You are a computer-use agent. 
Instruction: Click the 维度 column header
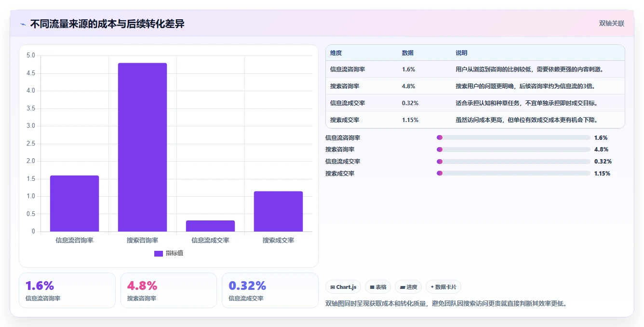336,53
